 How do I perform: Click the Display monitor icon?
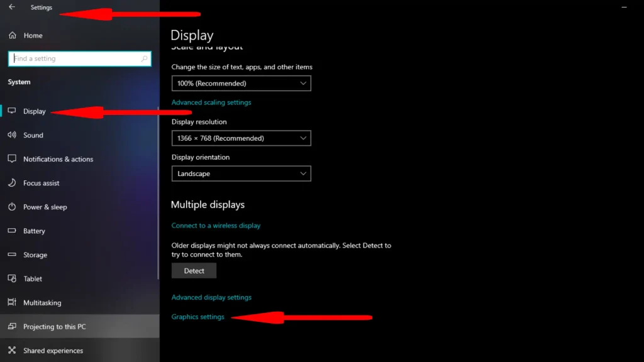pos(12,111)
